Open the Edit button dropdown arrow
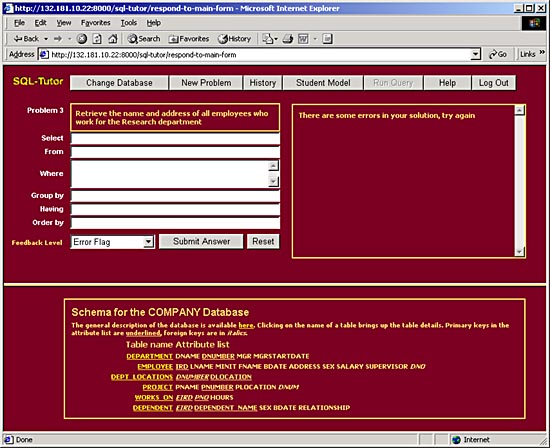 pyautogui.click(x=315, y=39)
